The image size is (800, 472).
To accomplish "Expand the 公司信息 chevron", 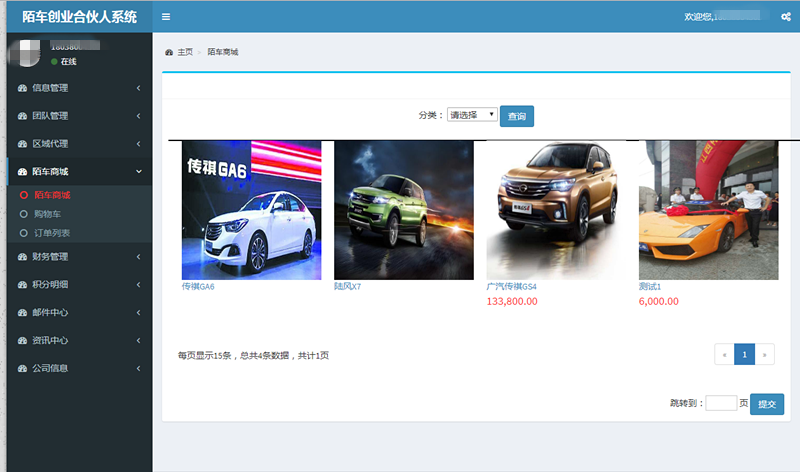I will pyautogui.click(x=138, y=368).
